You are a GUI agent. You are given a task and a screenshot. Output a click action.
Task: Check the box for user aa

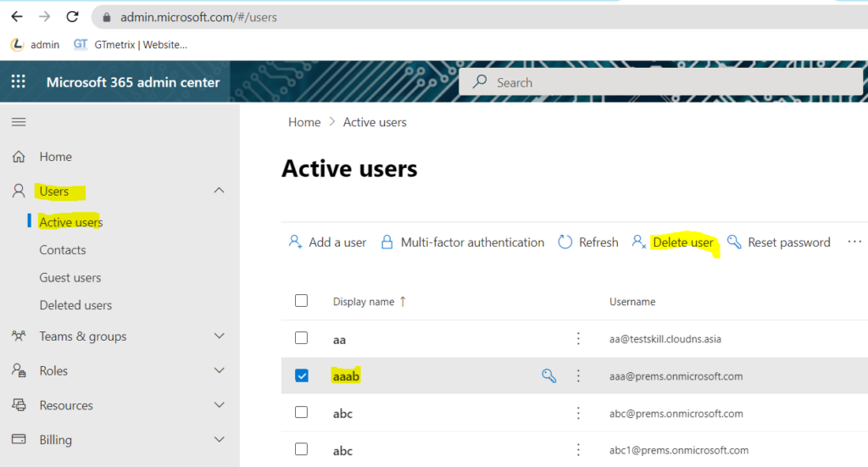point(301,337)
